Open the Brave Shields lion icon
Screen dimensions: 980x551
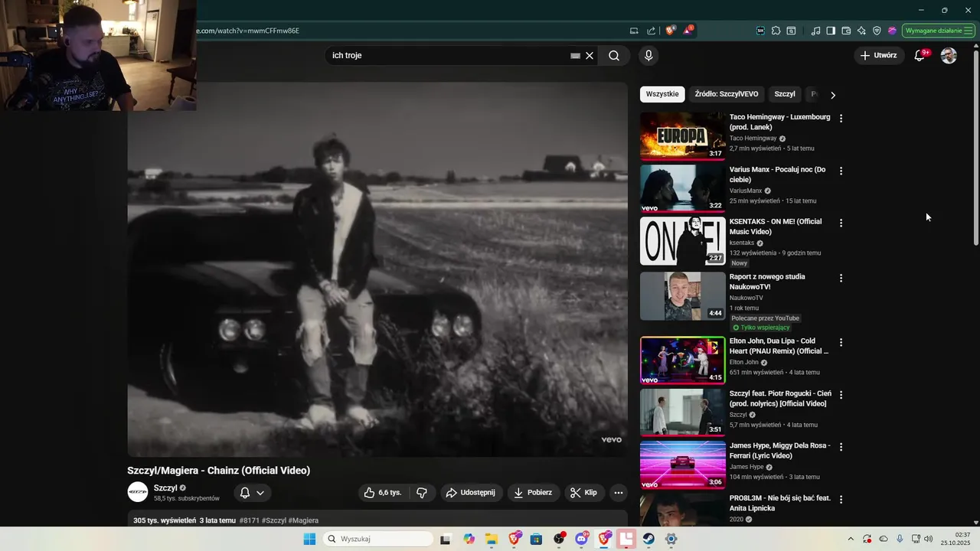[671, 31]
